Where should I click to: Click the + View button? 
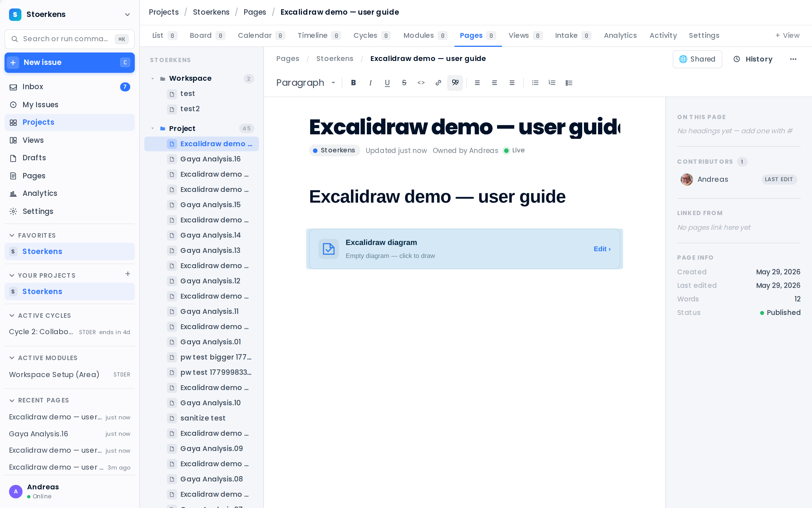[x=787, y=36]
